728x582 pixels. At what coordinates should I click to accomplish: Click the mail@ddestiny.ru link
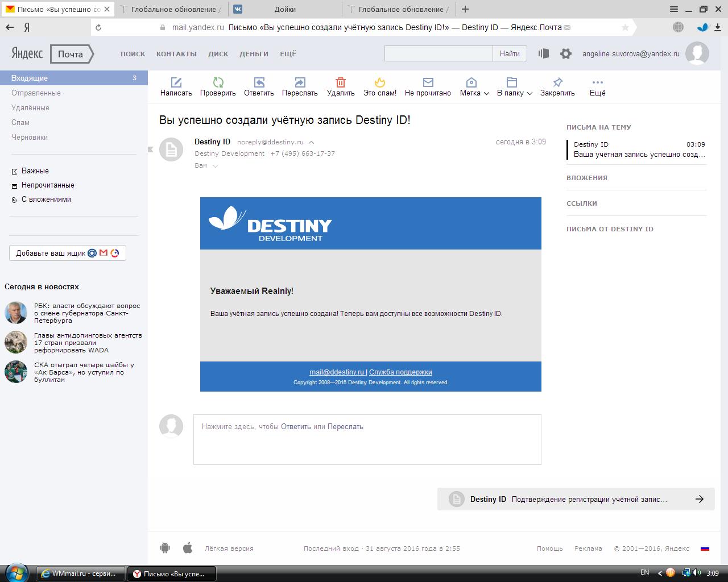click(337, 372)
